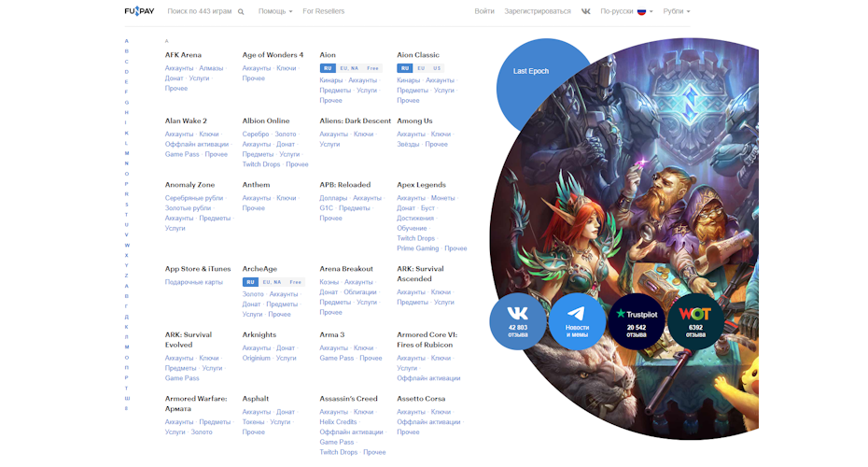868x467 pixels.
Task: Click the Russian flag icon
Action: coord(641,11)
